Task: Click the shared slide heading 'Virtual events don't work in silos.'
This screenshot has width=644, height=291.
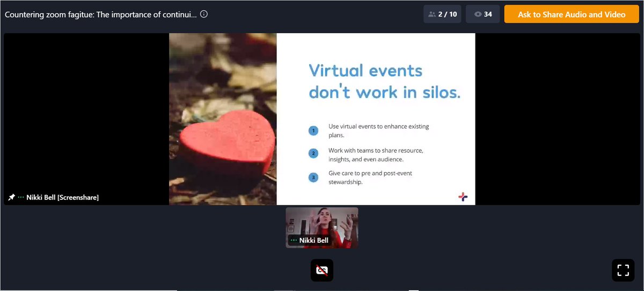Action: pos(384,81)
